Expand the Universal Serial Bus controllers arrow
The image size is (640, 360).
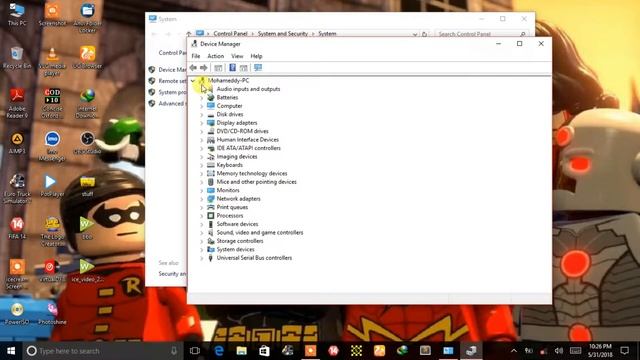(x=201, y=258)
